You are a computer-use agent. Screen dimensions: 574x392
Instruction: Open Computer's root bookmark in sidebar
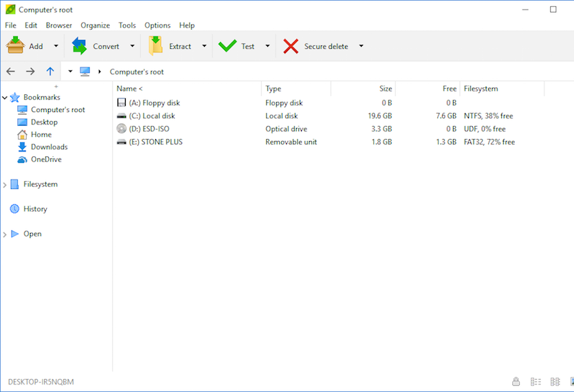click(51, 109)
